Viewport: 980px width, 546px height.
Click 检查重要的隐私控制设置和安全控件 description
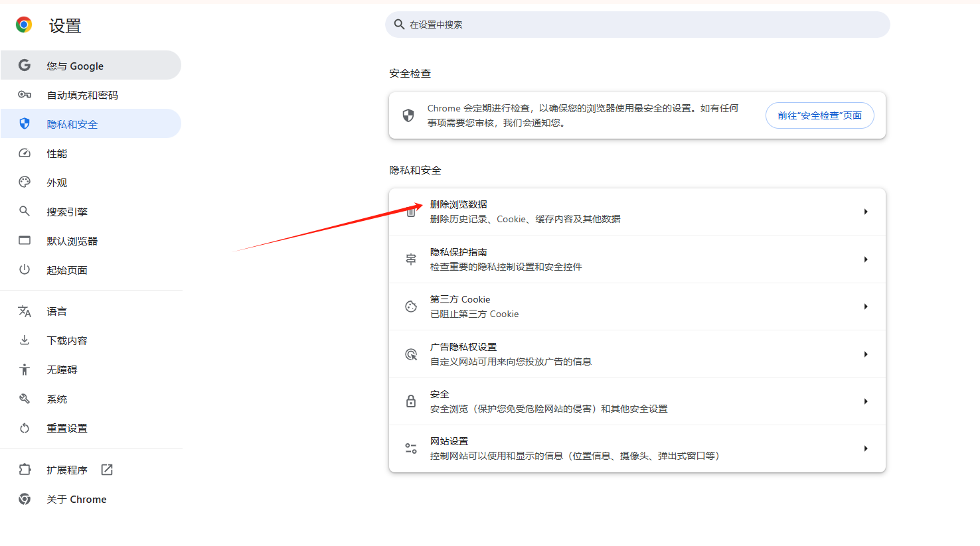click(x=506, y=267)
